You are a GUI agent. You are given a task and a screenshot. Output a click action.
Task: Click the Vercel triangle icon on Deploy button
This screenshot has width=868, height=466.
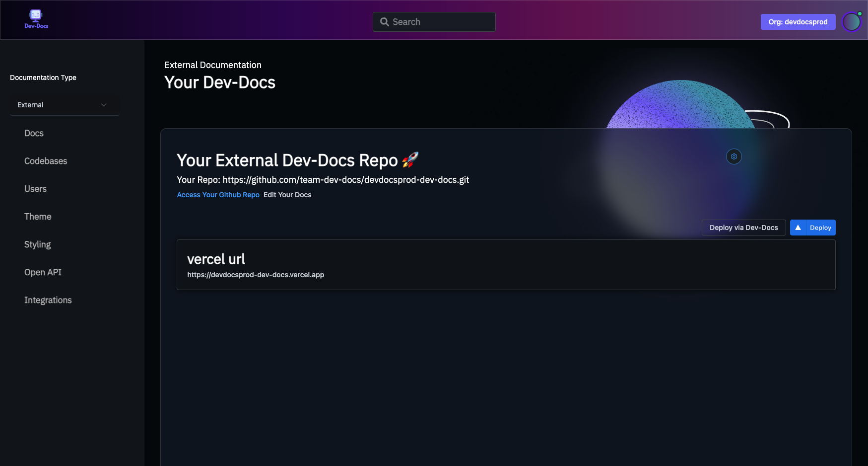[798, 227]
